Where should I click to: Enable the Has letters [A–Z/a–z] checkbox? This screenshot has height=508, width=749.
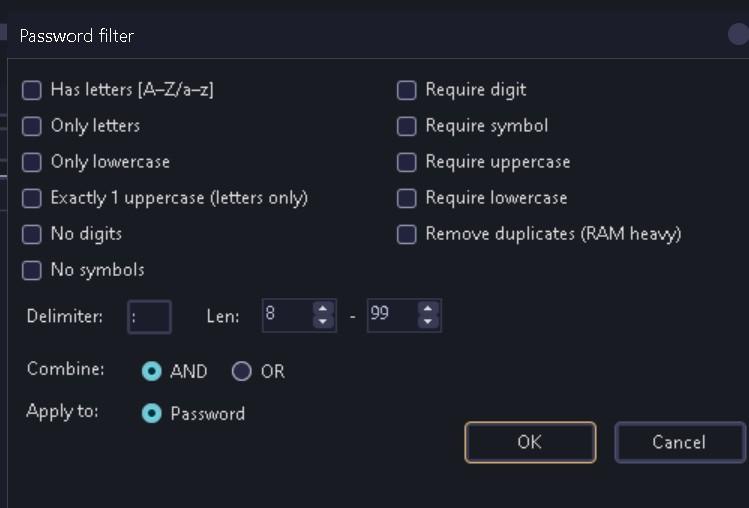click(x=32, y=90)
